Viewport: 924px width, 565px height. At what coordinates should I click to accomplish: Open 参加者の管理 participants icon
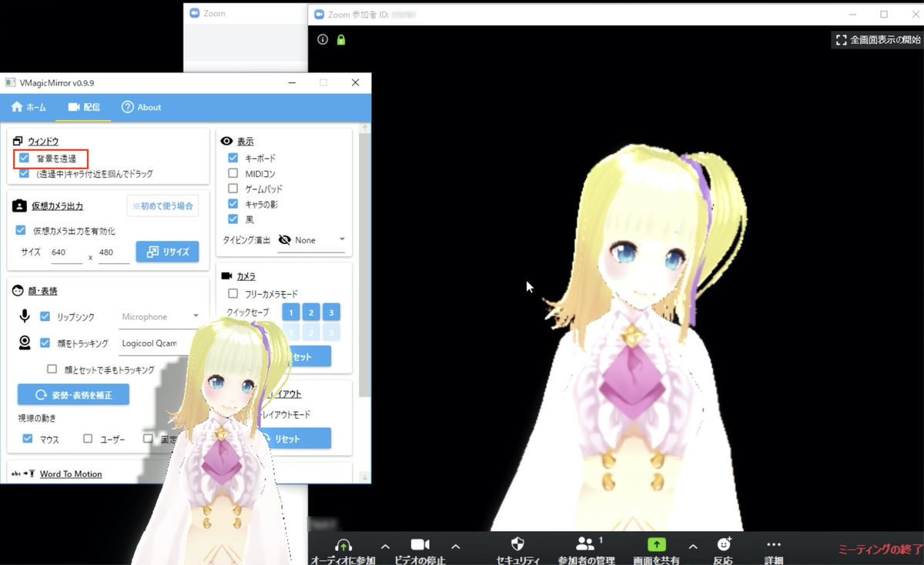point(586,543)
